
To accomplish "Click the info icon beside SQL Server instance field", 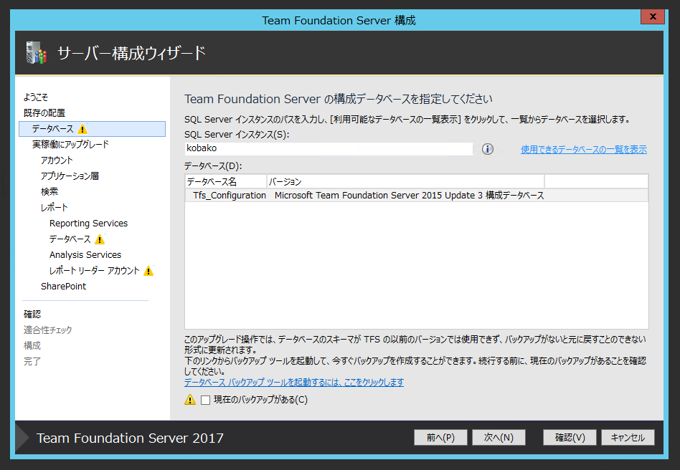I will (487, 149).
